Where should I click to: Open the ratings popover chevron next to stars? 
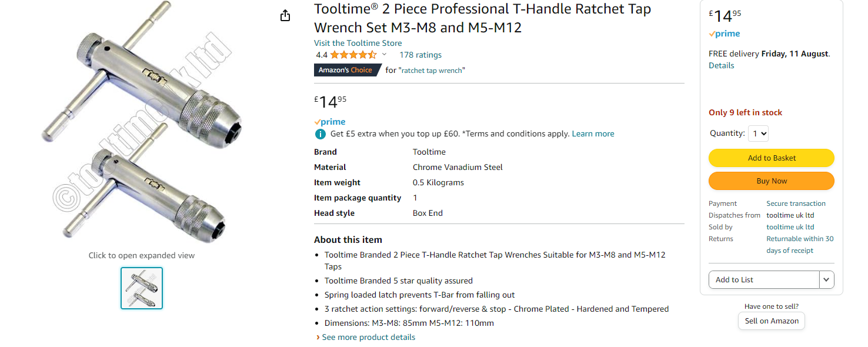[385, 55]
